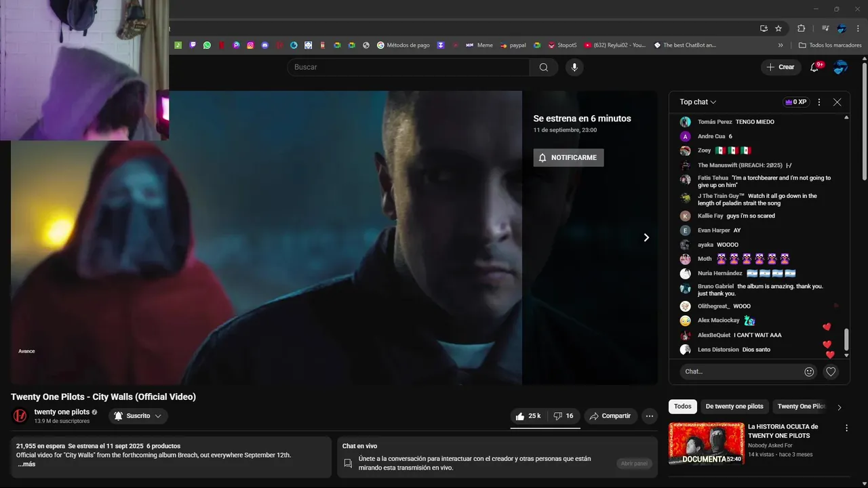Open YouTube notifications bell

point(815,67)
